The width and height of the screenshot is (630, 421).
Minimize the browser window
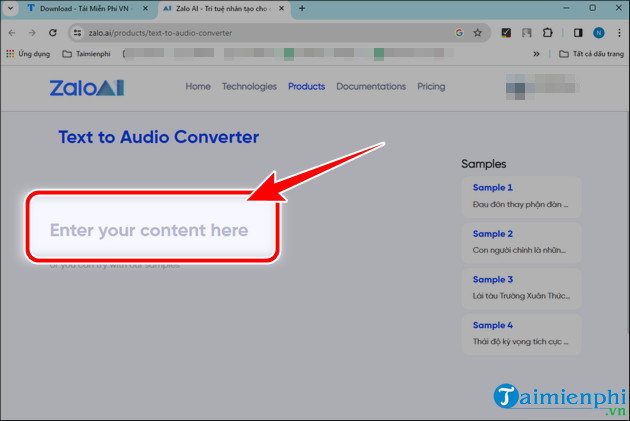(x=567, y=8)
